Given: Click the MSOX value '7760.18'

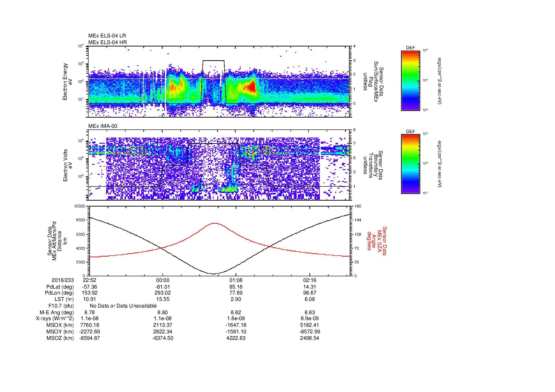Looking at the screenshot, I should point(89,325).
